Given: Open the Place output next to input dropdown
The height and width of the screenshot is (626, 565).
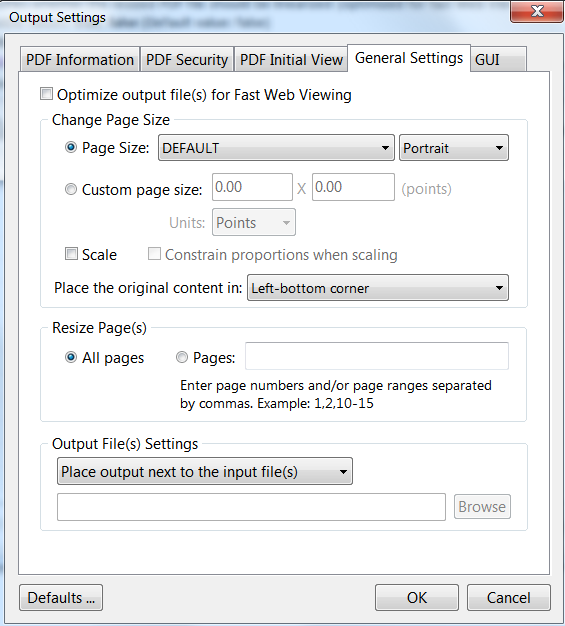Looking at the screenshot, I should click(x=205, y=471).
